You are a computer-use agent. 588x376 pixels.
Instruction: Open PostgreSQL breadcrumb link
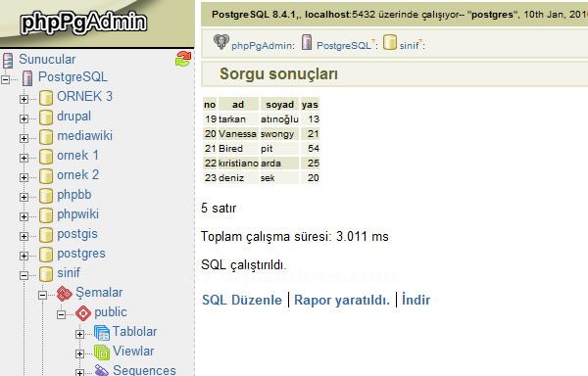point(344,45)
